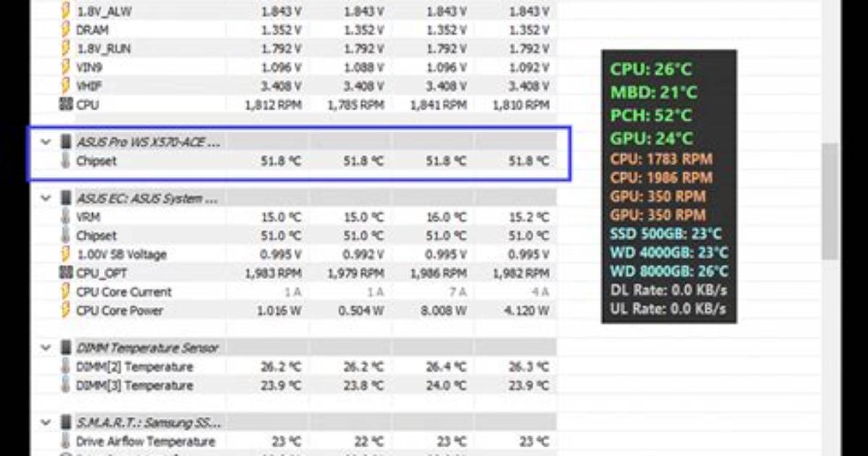The height and width of the screenshot is (456, 868).
Task: Click the overlay CPU: 26°C reading
Action: pyautogui.click(x=651, y=69)
